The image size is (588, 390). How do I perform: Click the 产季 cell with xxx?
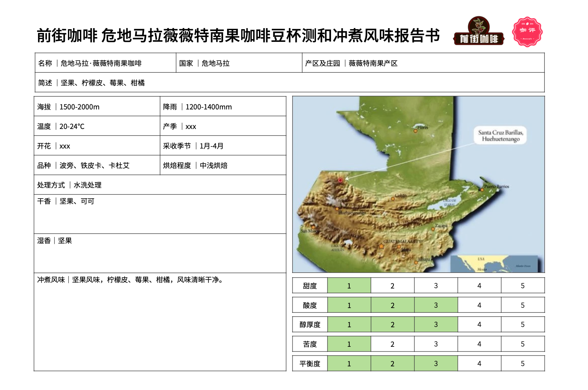tap(223, 126)
